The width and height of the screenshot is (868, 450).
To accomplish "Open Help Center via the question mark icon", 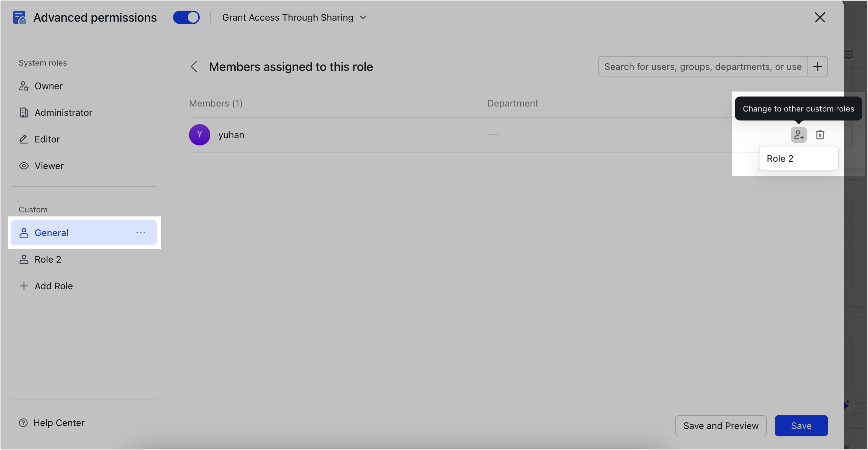I will pos(23,422).
